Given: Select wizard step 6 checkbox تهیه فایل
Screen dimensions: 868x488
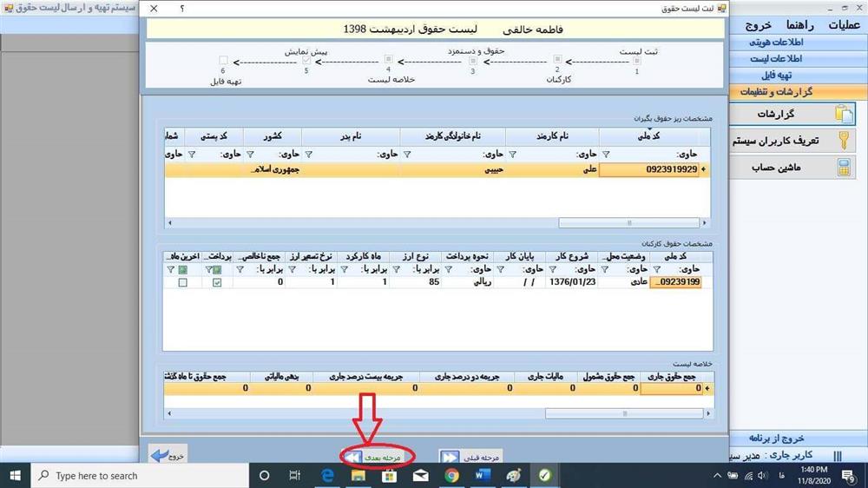Looking at the screenshot, I should (224, 60).
